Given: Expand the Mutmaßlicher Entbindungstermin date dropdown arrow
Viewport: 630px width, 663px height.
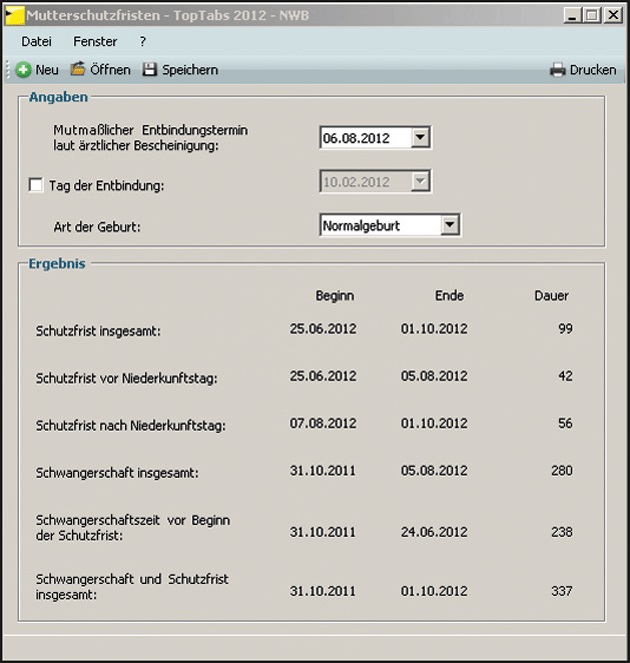Looking at the screenshot, I should tap(420, 138).
